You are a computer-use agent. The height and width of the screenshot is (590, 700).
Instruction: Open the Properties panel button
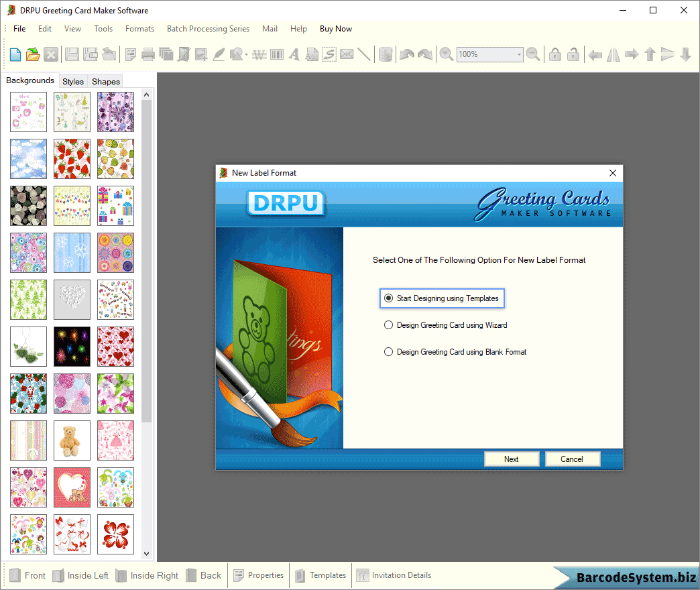coord(259,575)
